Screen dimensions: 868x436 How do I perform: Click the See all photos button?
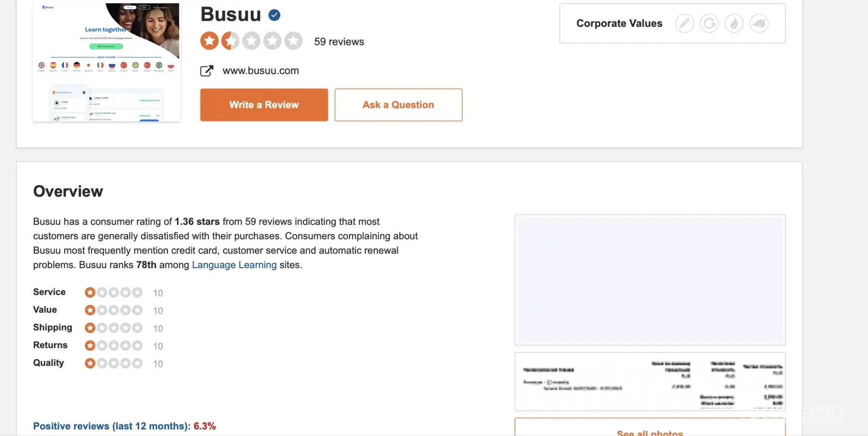(650, 432)
